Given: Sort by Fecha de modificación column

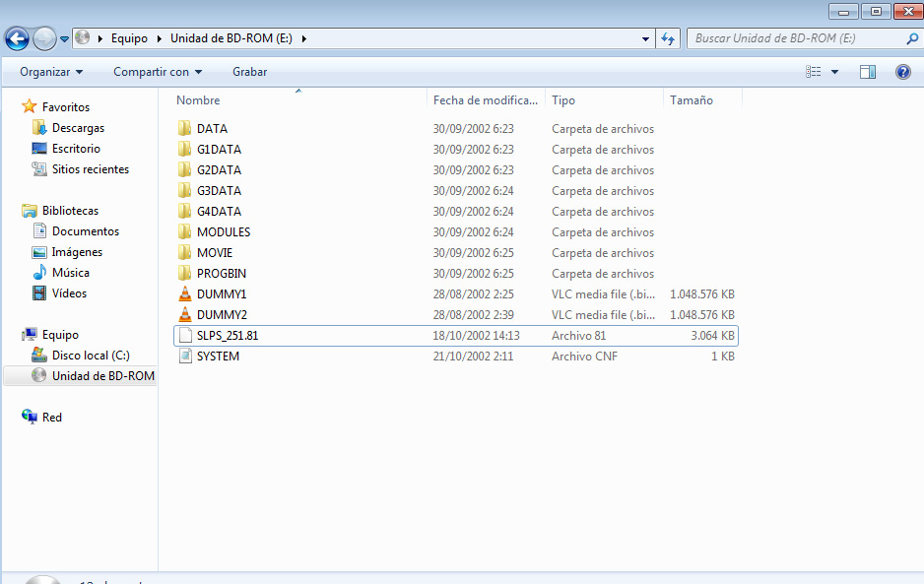Looking at the screenshot, I should tap(487, 100).
